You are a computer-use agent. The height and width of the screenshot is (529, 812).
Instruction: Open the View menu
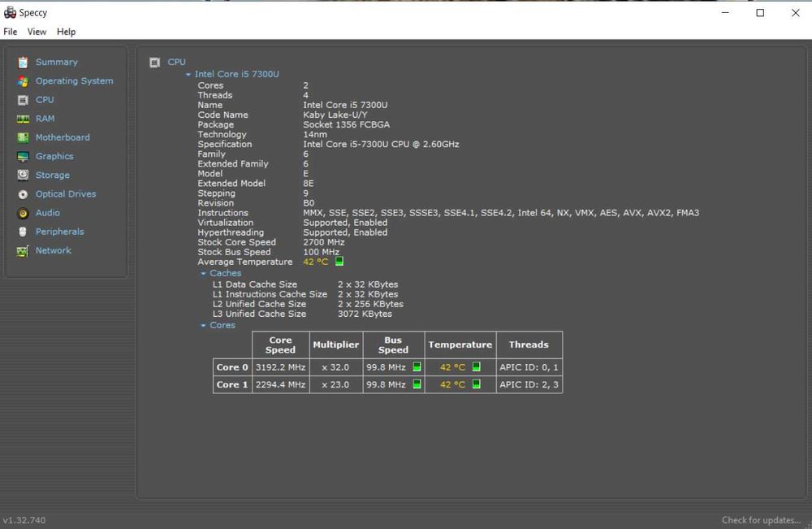coord(37,32)
